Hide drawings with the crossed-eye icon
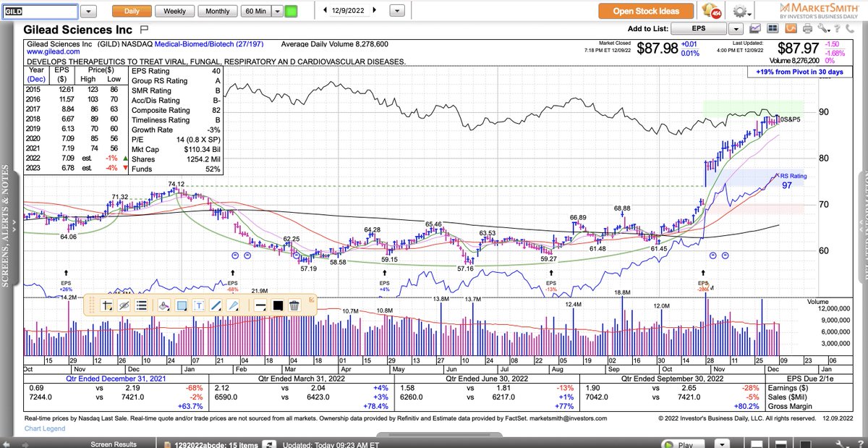 point(124,305)
